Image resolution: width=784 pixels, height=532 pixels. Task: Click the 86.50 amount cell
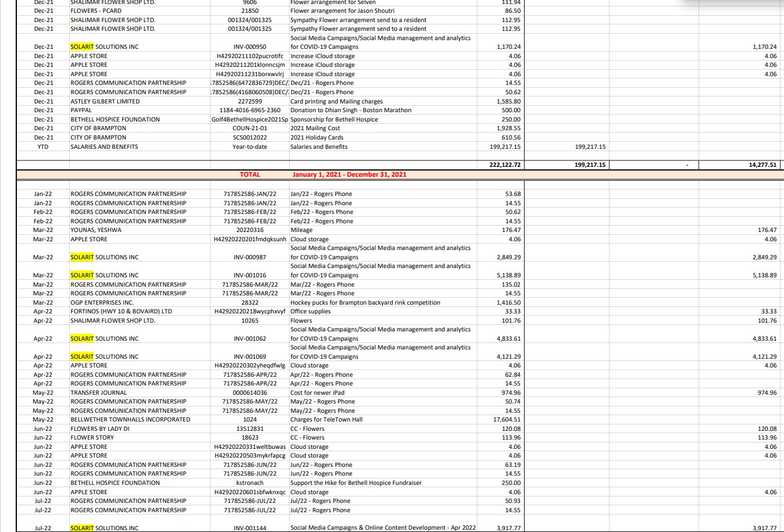pos(513,10)
